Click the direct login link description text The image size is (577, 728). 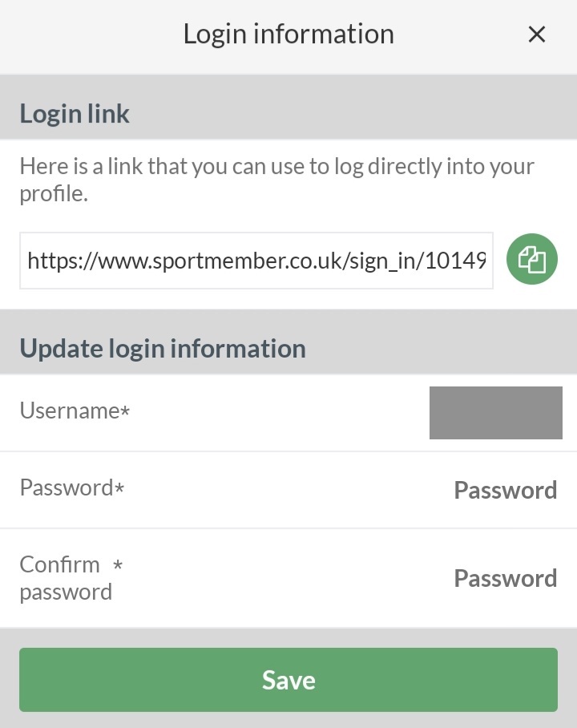click(x=276, y=180)
